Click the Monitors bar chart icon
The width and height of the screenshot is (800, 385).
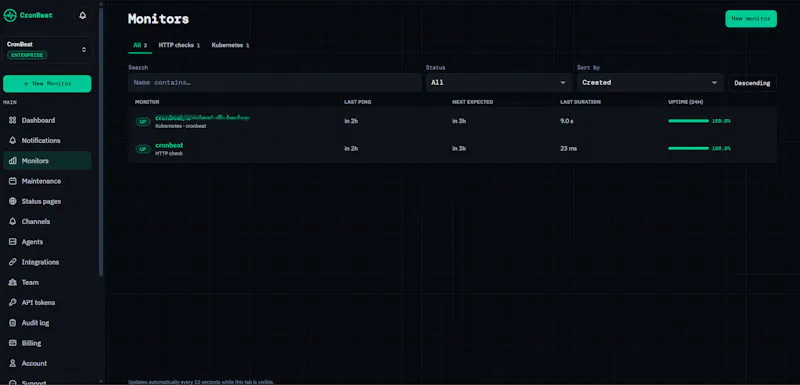coord(13,161)
